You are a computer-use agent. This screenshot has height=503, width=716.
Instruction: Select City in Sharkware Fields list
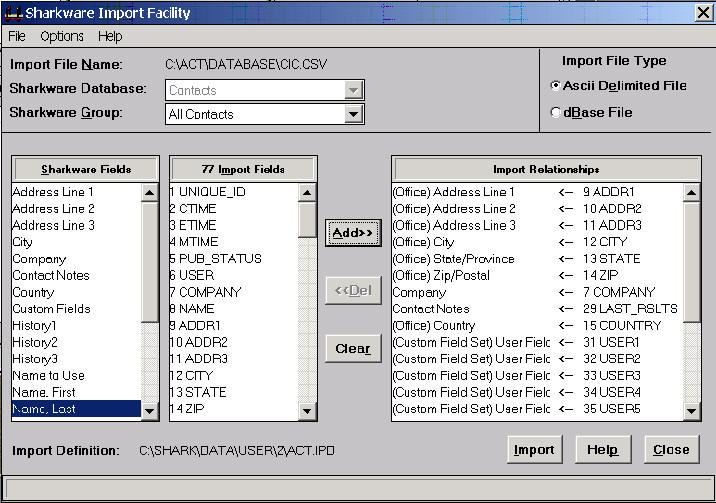click(76, 242)
